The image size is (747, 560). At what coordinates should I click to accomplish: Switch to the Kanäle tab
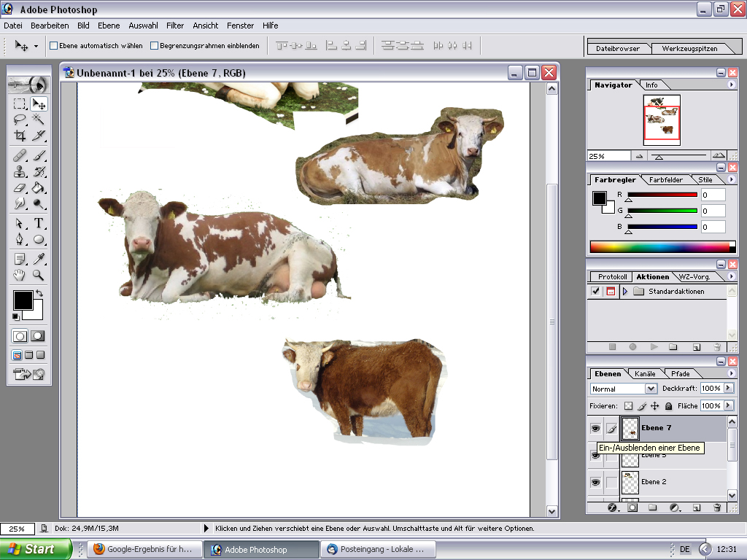click(645, 374)
